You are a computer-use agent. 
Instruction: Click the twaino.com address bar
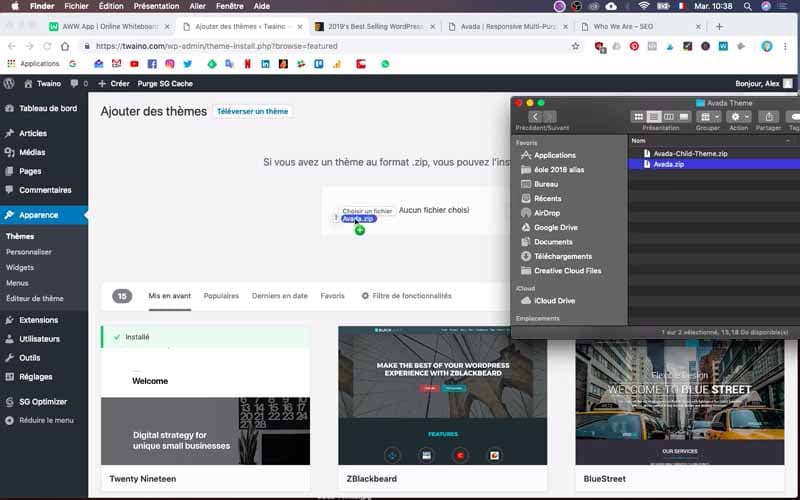[327, 46]
